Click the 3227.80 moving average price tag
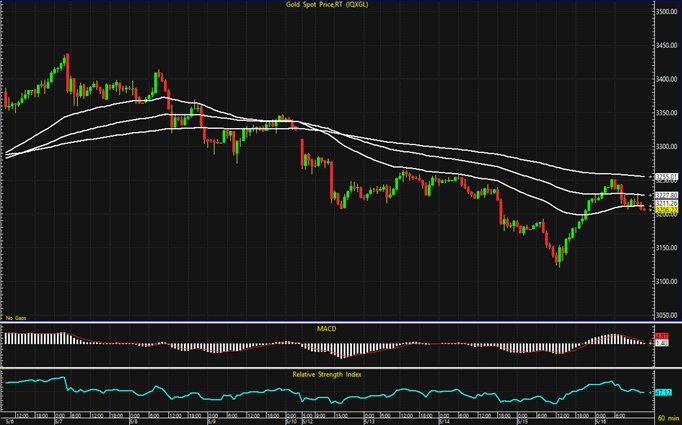The height and width of the screenshot is (425, 682). [x=666, y=194]
